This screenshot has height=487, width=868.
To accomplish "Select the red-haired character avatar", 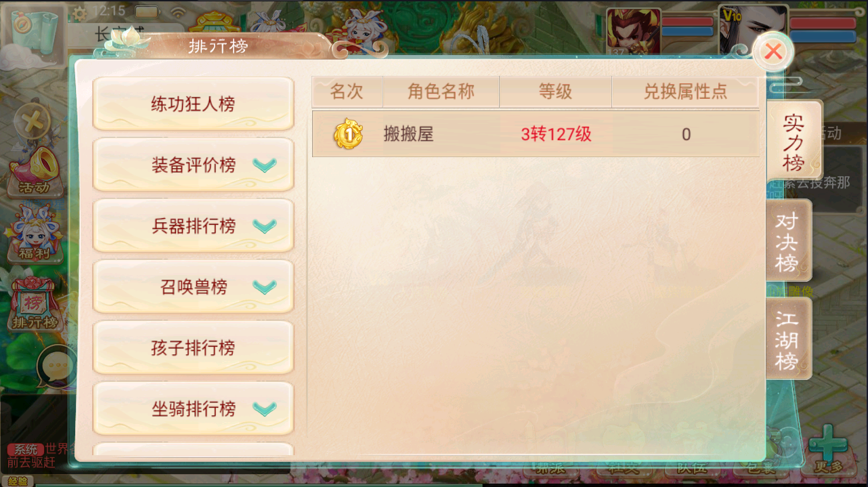I will pyautogui.click(x=633, y=32).
